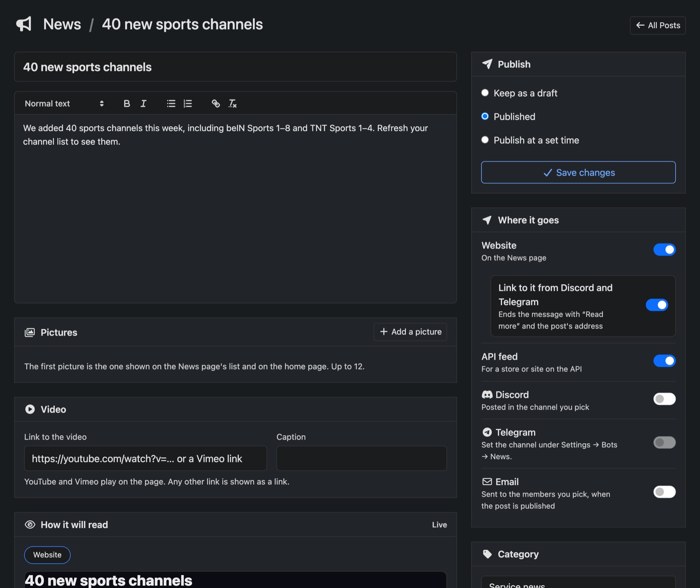Click into the post body text area
This screenshot has height=588, width=700.
point(236,208)
